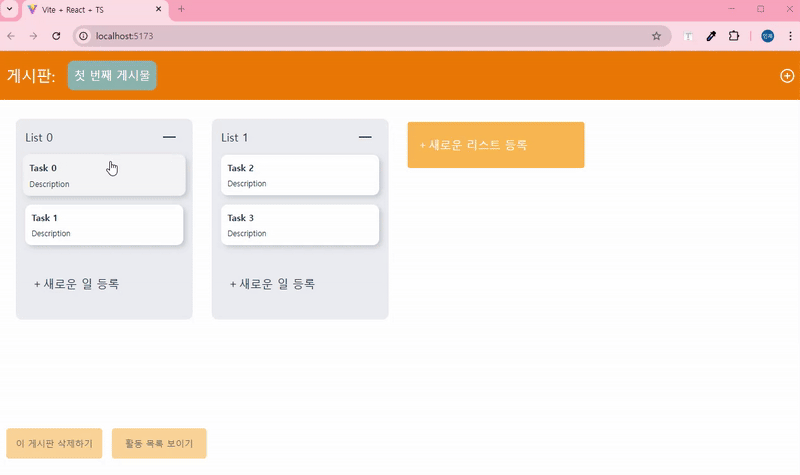Click the List 1 title text

[x=234, y=137]
